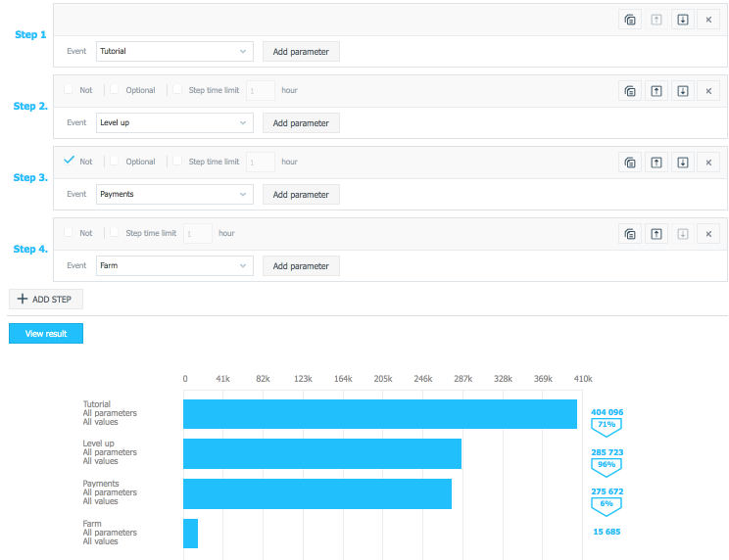Remove Step 3 using the X icon
The width and height of the screenshot is (729, 560).
[709, 163]
